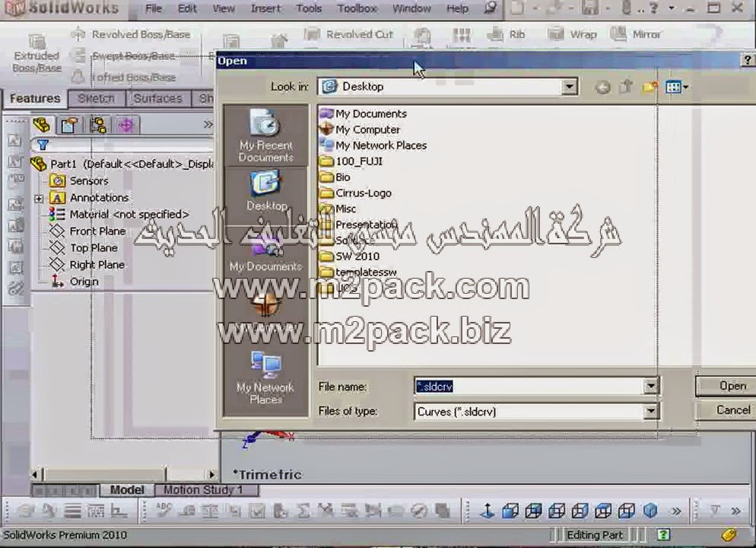Screen dimensions: 756x548
Task: Click the dialog help question mark
Action: pyautogui.click(x=747, y=60)
